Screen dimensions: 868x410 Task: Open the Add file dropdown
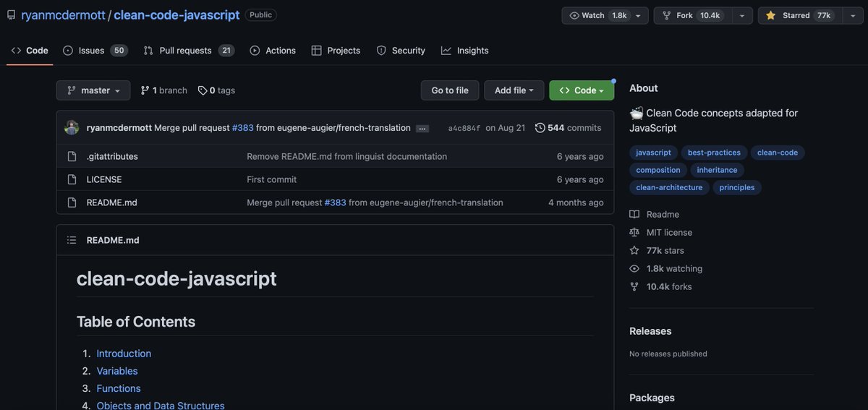(514, 90)
